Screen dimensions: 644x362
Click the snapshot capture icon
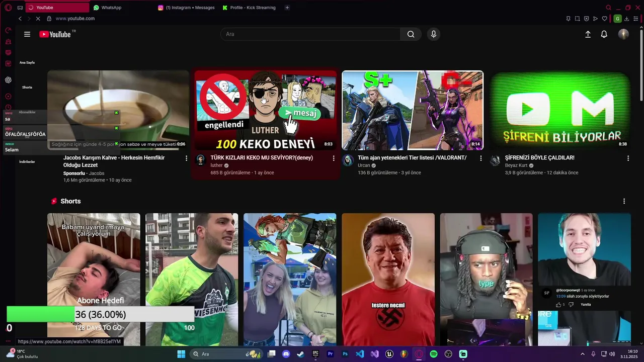577,19
